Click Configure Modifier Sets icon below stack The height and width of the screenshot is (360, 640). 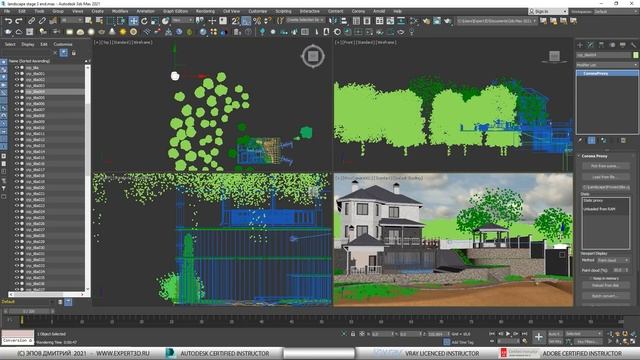click(x=623, y=140)
